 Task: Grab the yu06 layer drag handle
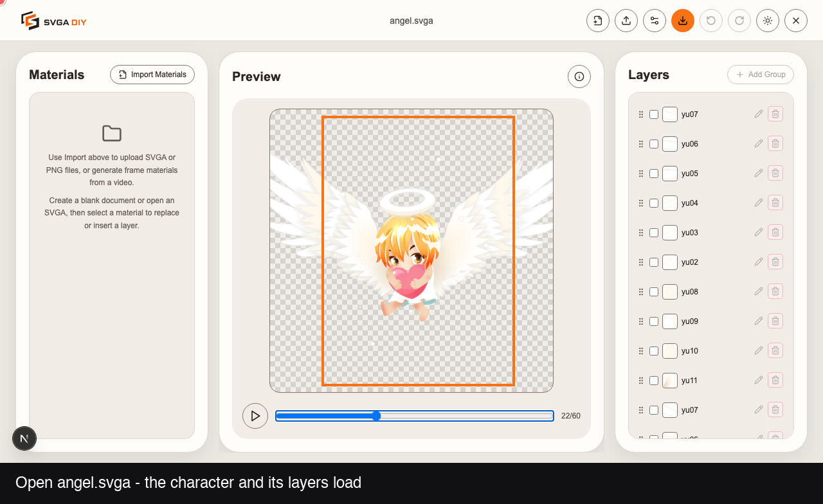coord(641,144)
